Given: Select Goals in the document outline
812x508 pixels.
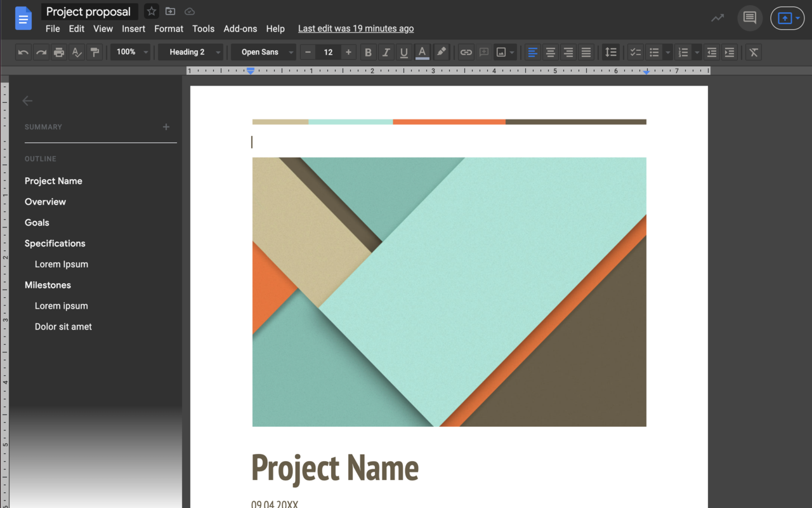Looking at the screenshot, I should (x=37, y=222).
